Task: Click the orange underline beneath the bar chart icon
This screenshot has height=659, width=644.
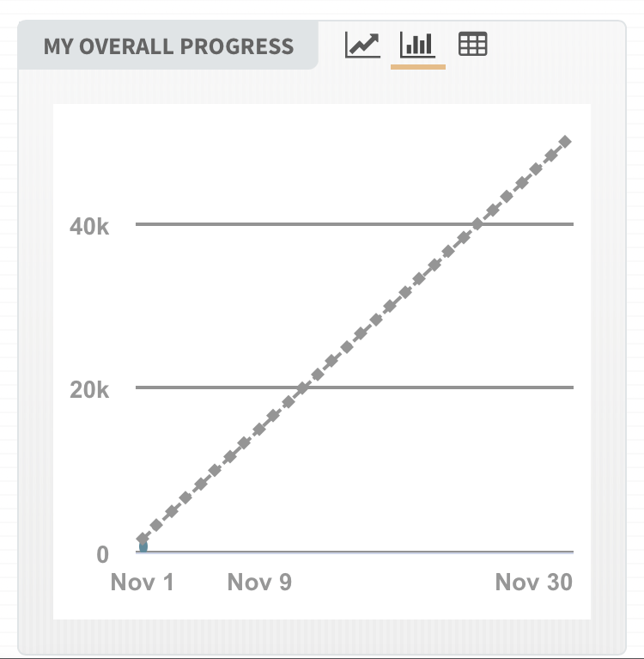Action: (x=418, y=65)
